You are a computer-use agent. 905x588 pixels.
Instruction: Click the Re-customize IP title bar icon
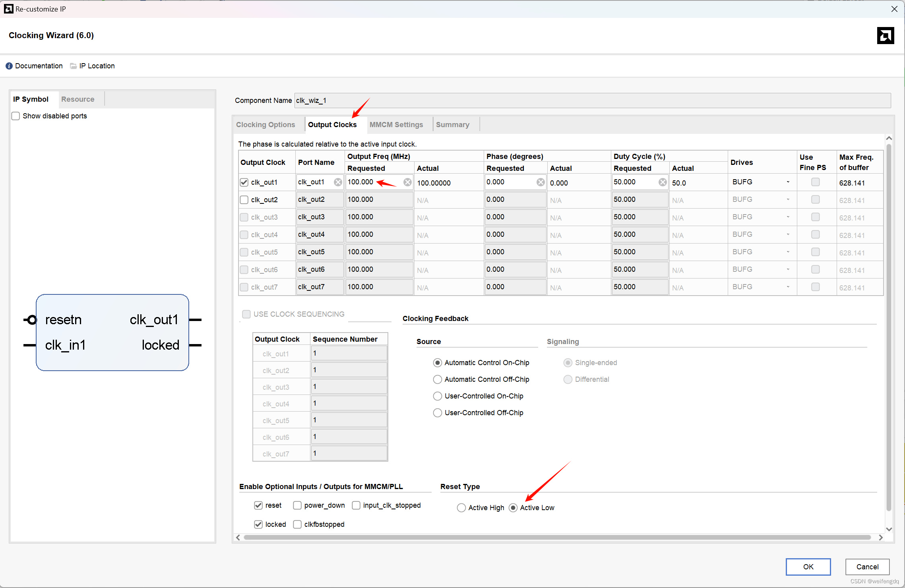click(x=9, y=9)
